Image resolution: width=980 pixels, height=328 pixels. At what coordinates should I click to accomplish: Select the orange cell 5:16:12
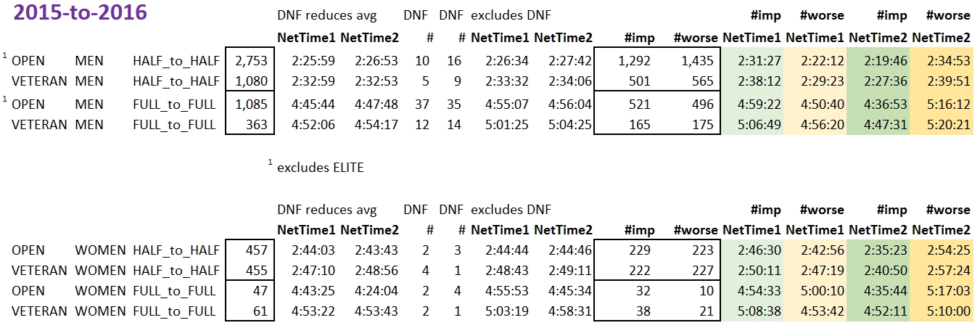pos(941,104)
